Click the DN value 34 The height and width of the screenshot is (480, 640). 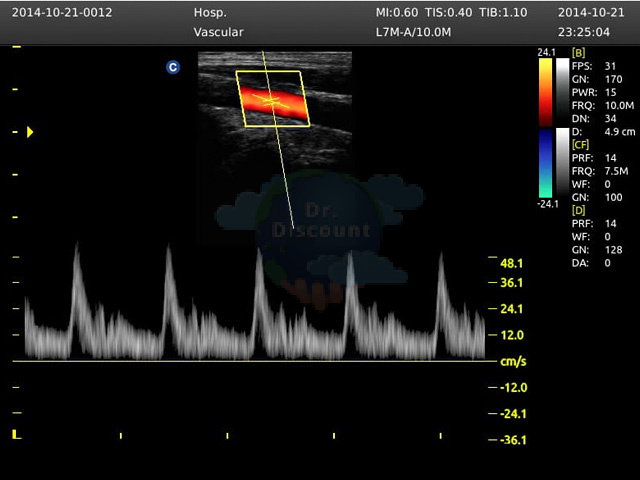[610, 118]
